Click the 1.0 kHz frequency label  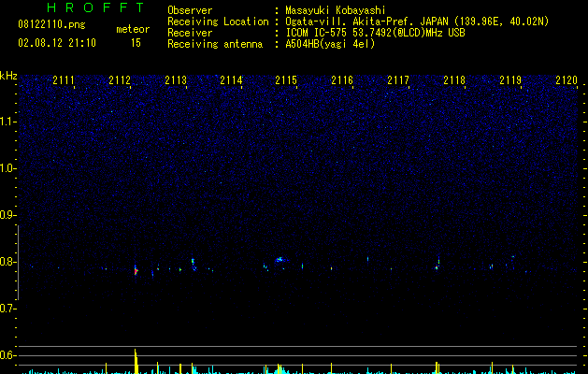click(8, 168)
